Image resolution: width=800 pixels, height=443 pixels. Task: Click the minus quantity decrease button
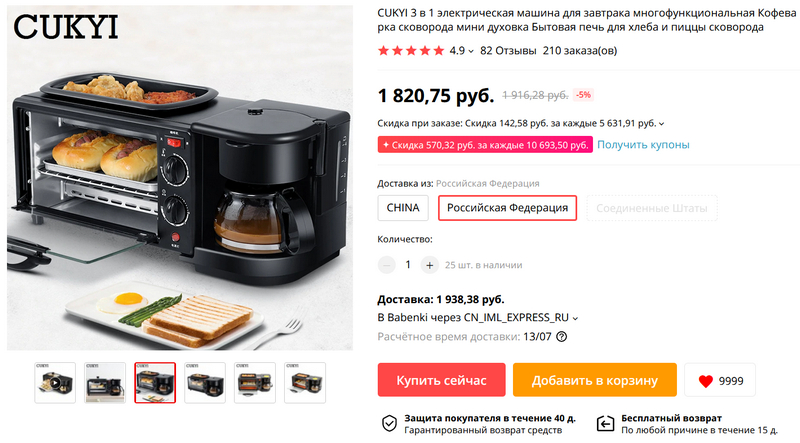click(387, 265)
